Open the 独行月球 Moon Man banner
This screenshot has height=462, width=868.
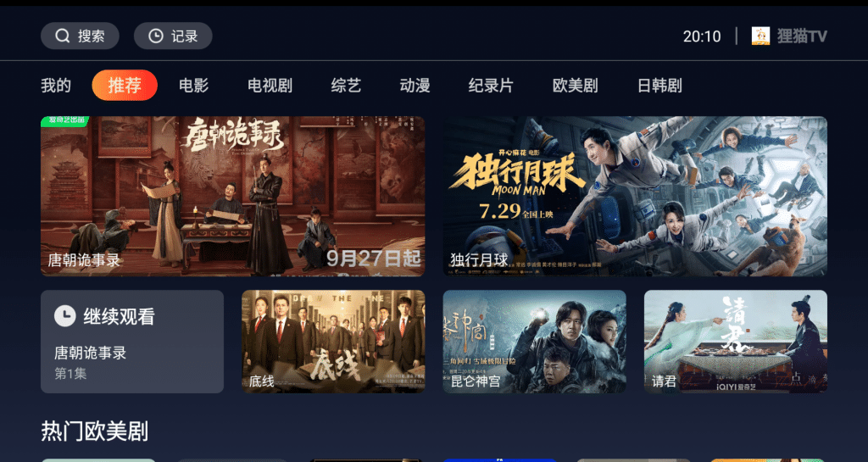click(x=635, y=196)
